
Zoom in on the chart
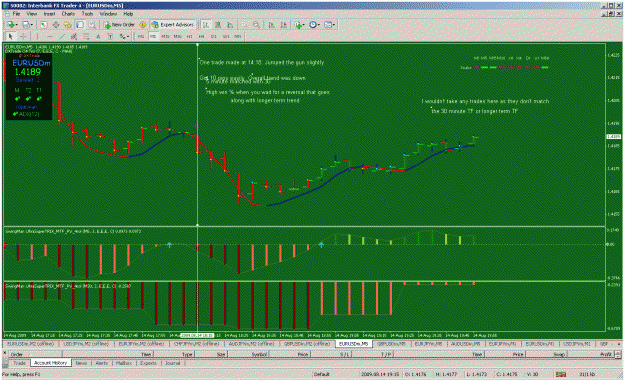point(244,25)
